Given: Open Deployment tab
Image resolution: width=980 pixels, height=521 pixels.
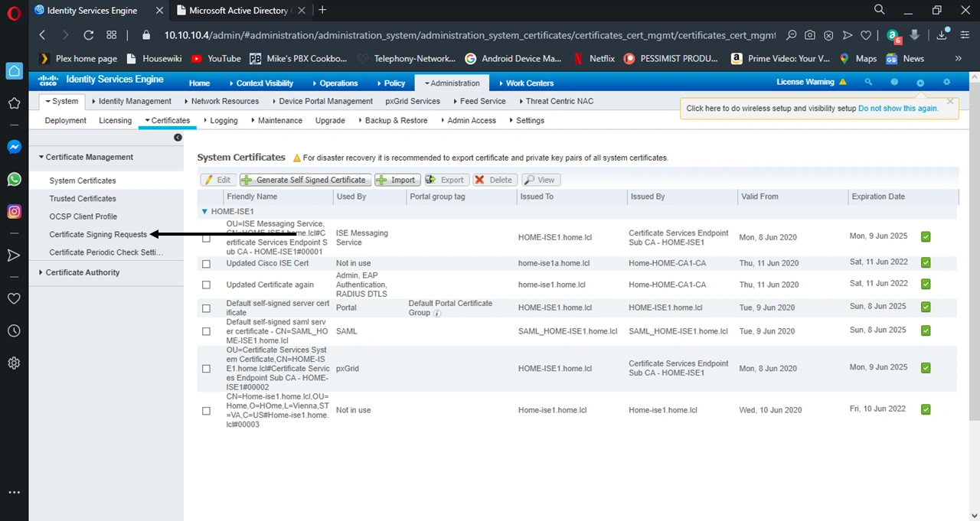Looking at the screenshot, I should (x=66, y=120).
